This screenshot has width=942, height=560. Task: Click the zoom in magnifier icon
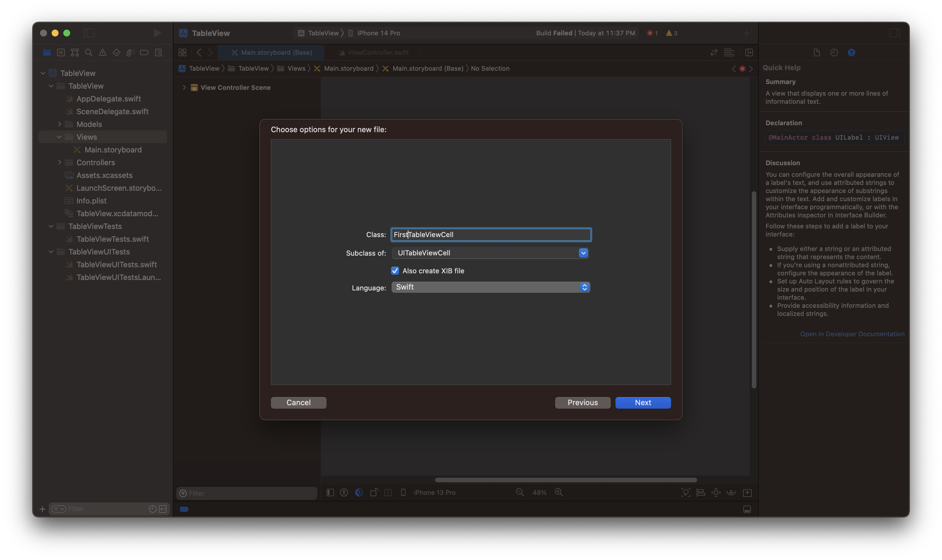coord(559,492)
